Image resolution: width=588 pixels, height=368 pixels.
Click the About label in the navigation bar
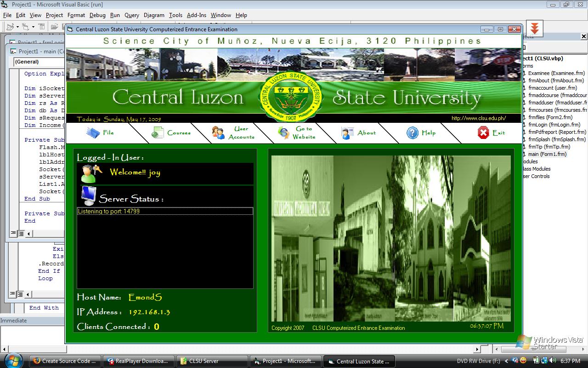tap(367, 132)
